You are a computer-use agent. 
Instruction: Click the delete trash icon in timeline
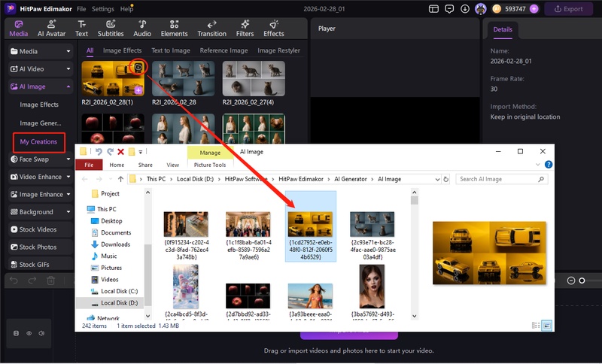click(50, 281)
